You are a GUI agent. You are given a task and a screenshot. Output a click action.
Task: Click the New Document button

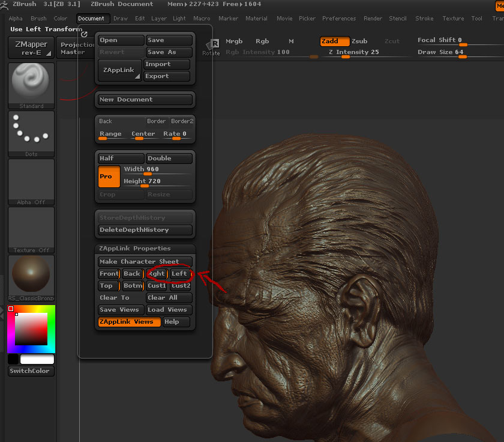pos(145,100)
